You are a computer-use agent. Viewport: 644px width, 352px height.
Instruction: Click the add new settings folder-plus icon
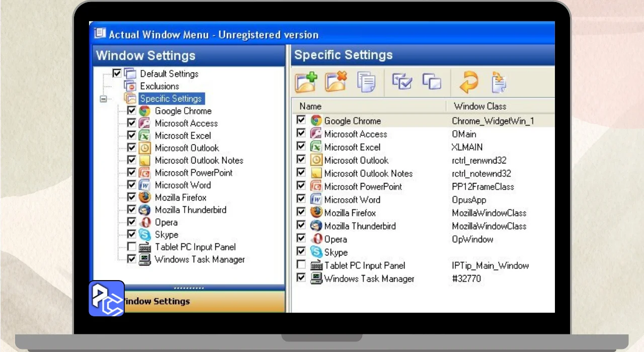(306, 82)
